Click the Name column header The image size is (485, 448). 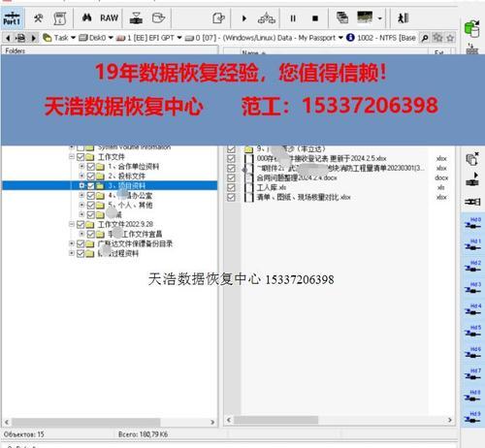pyautogui.click(x=254, y=52)
